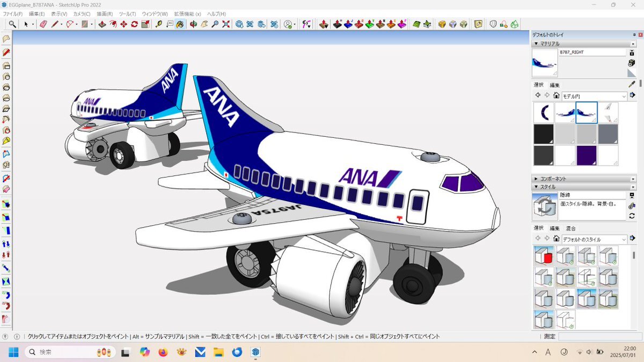Select the Tape Measure tool
Viewport: 644px width, 362px height.
[158, 24]
